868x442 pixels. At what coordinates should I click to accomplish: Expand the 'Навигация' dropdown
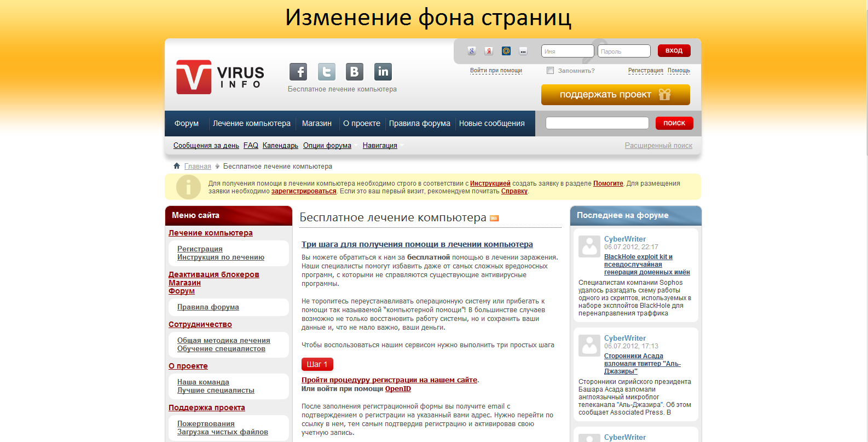[x=380, y=146]
